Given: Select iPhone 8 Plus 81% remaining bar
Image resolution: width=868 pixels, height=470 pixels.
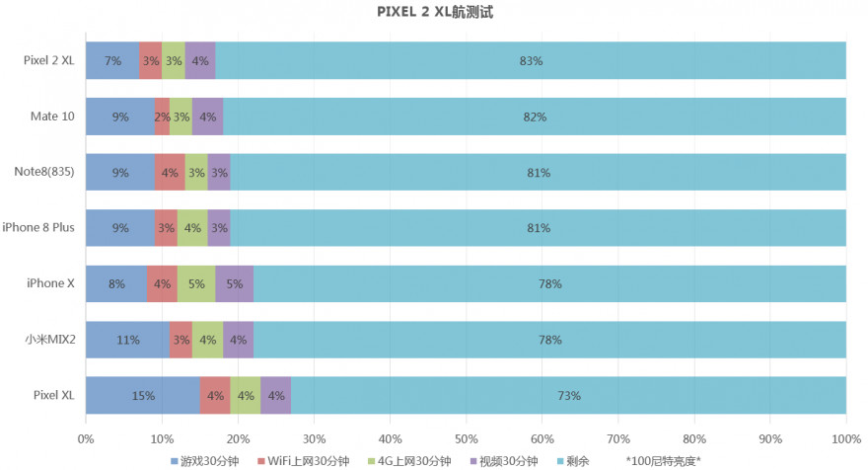Looking at the screenshot, I should point(539,228).
